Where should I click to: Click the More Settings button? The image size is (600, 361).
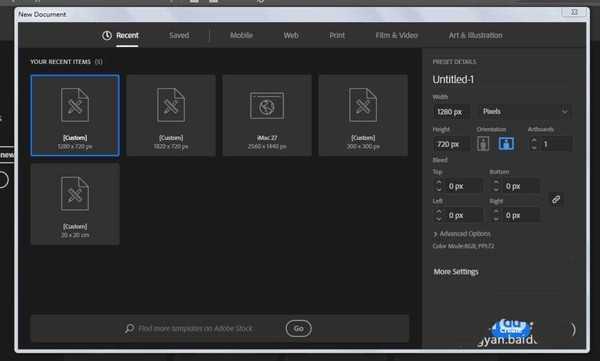tap(456, 272)
